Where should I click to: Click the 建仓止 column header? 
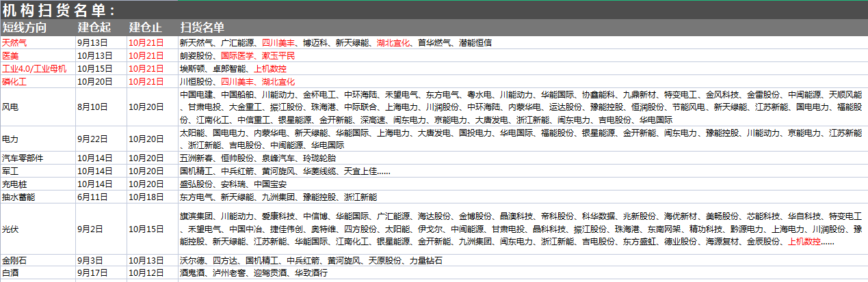[152, 28]
